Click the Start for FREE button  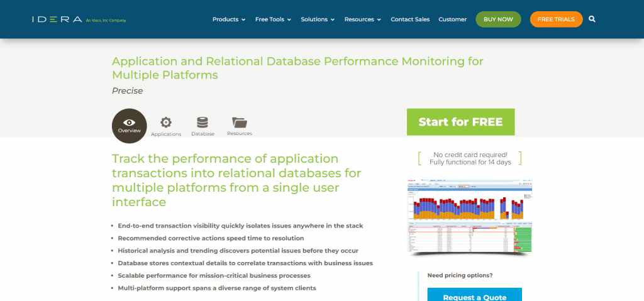tap(460, 122)
